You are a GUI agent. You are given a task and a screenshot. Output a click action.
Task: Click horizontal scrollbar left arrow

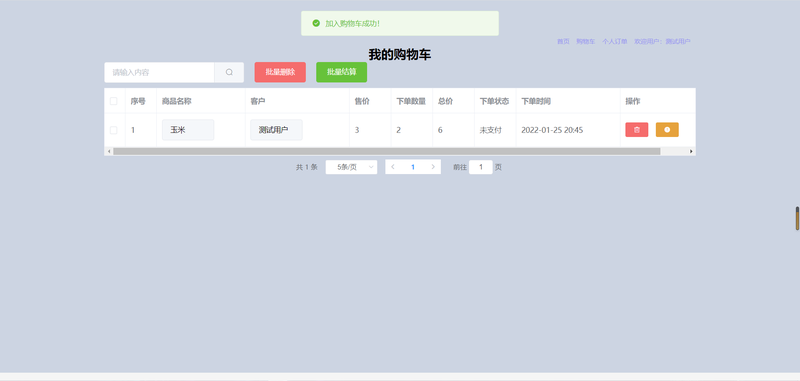(x=108, y=151)
